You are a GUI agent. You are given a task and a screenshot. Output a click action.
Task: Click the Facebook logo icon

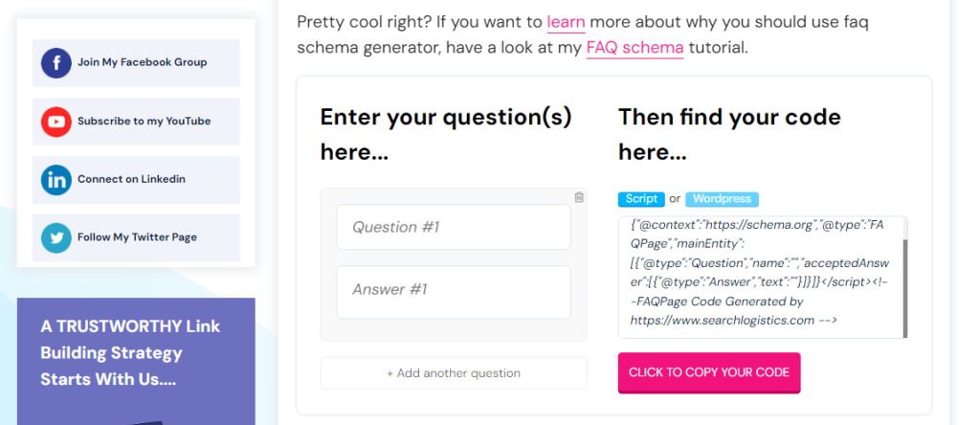point(56,62)
